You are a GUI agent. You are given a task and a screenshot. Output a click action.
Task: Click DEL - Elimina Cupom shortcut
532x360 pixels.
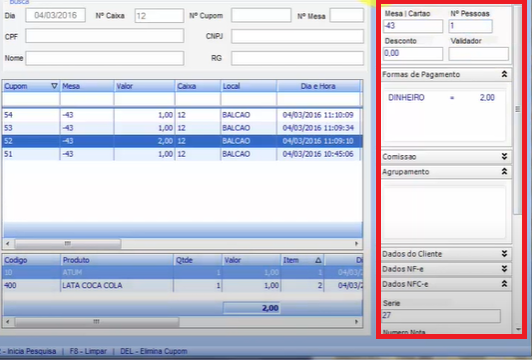pyautogui.click(x=154, y=351)
